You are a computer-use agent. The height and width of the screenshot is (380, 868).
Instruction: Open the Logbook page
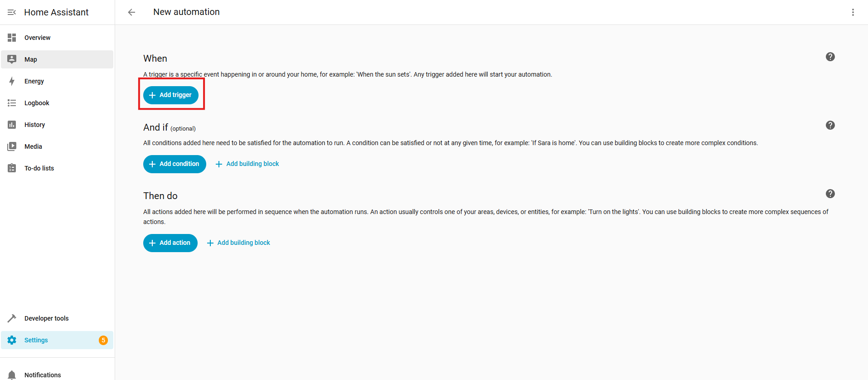(37, 103)
